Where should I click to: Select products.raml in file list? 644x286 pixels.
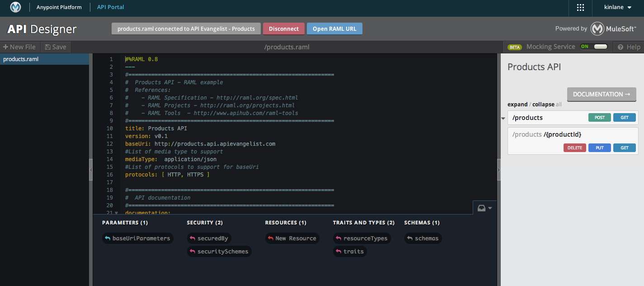(x=44, y=59)
